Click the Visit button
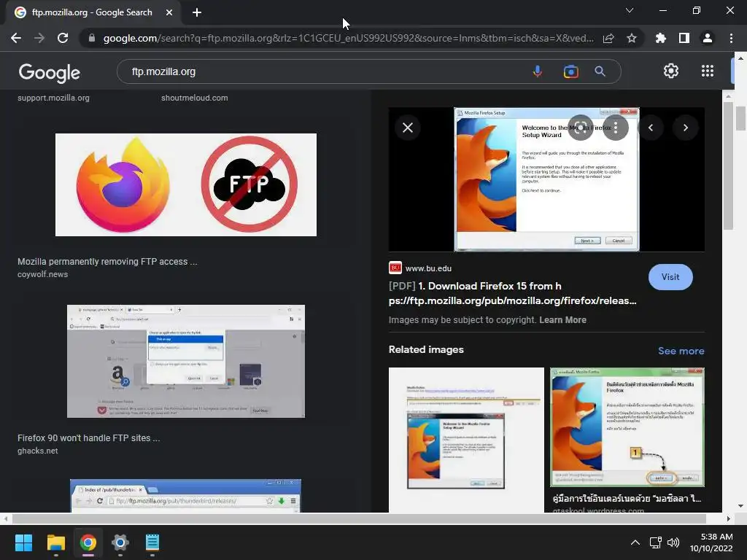Image resolution: width=747 pixels, height=560 pixels. tap(670, 276)
